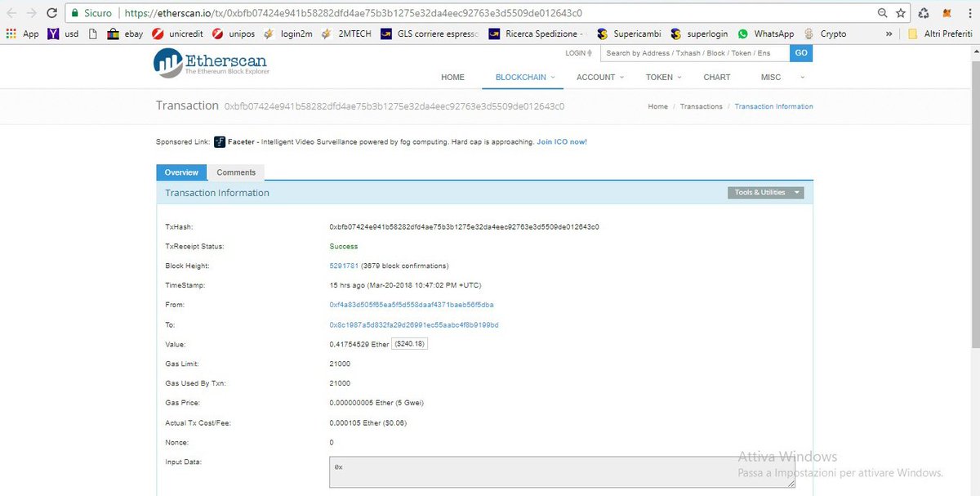This screenshot has width=980, height=496.
Task: Open the To address 0x8c1987a5d832 link
Action: coord(414,325)
